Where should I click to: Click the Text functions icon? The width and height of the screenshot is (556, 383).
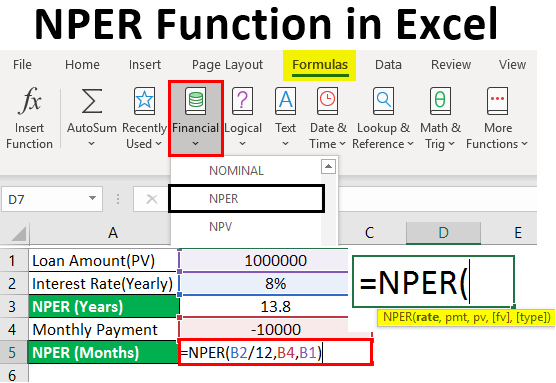click(x=285, y=101)
